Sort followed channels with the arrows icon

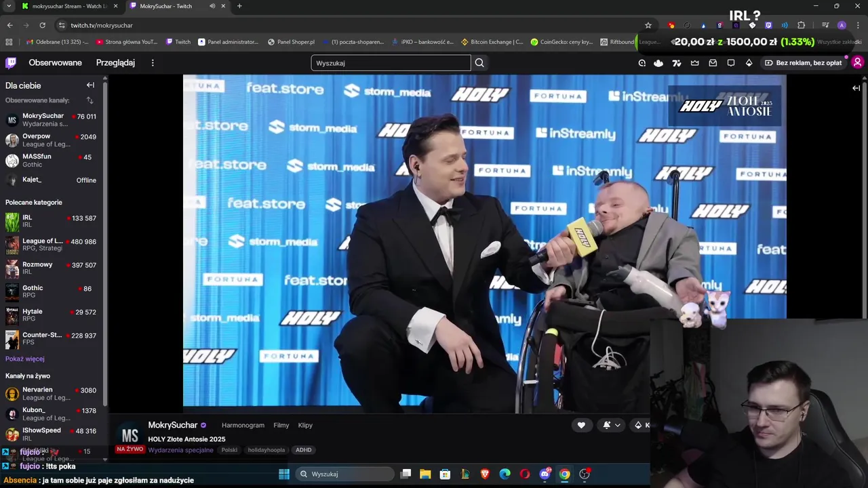(90, 100)
